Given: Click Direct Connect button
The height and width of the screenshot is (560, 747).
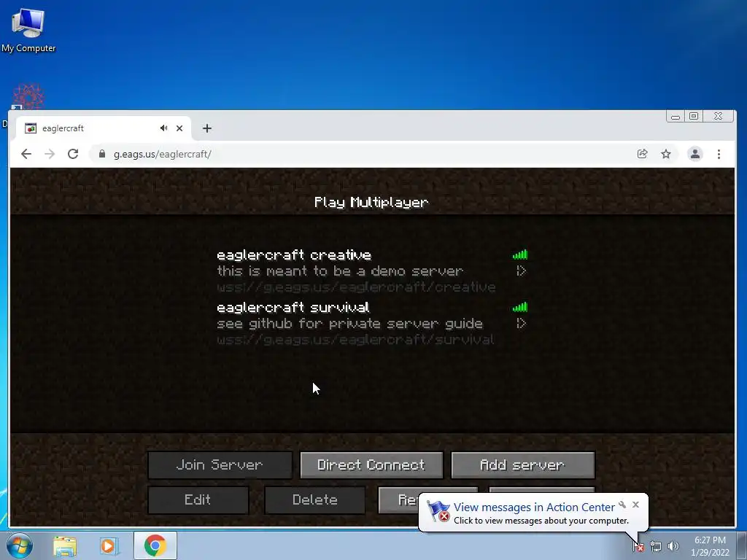Looking at the screenshot, I should (x=371, y=464).
